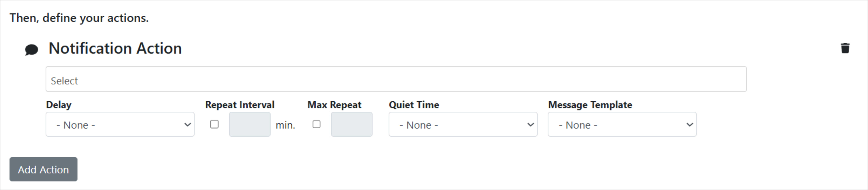Click the speech bubble notification icon
Screen dimensions: 868x190
click(x=32, y=50)
